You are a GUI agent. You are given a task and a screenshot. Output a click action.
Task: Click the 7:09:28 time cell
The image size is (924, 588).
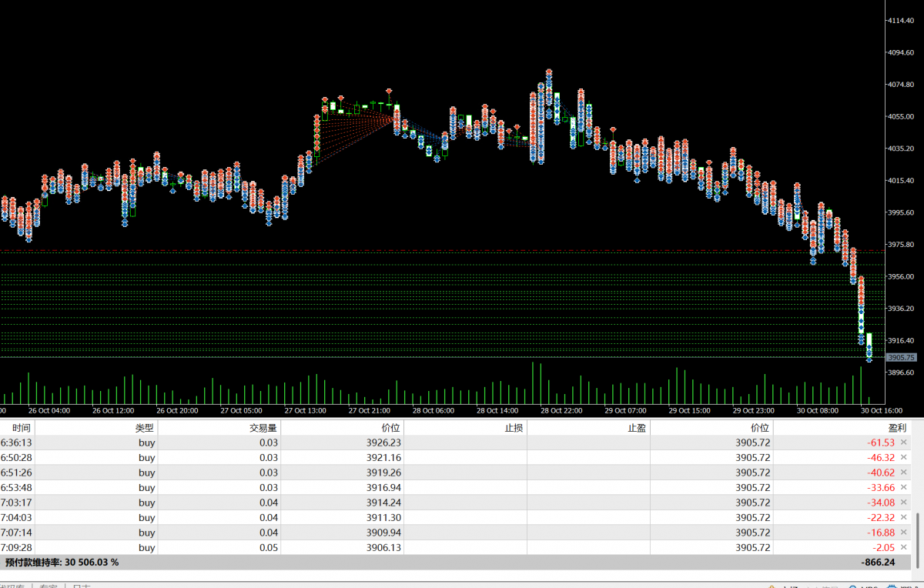[x=16, y=547]
